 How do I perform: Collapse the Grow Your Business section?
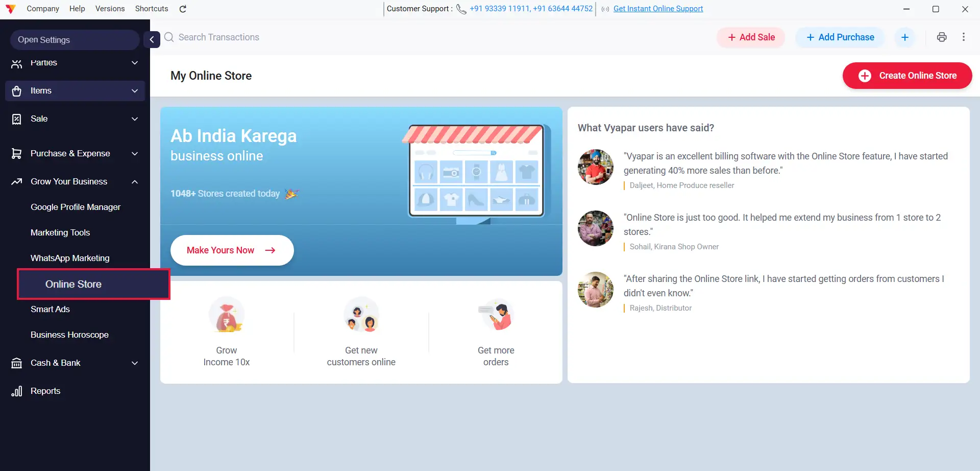point(135,182)
